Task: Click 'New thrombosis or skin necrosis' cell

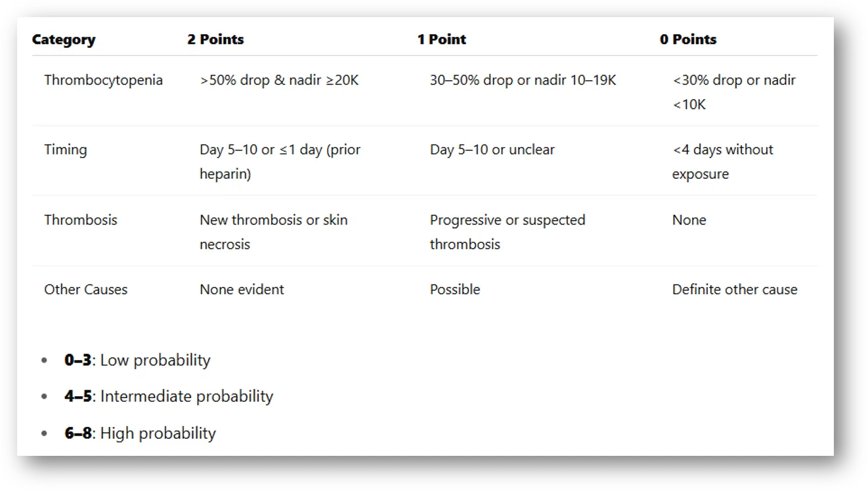Action: pos(273,232)
